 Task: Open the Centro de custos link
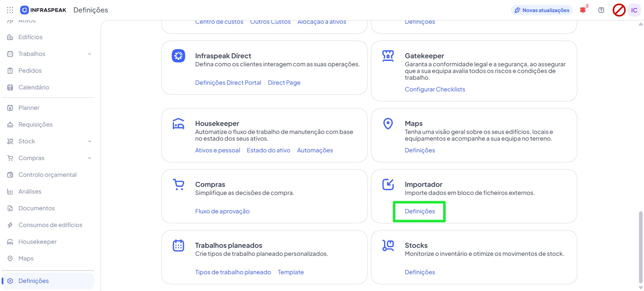click(x=219, y=22)
